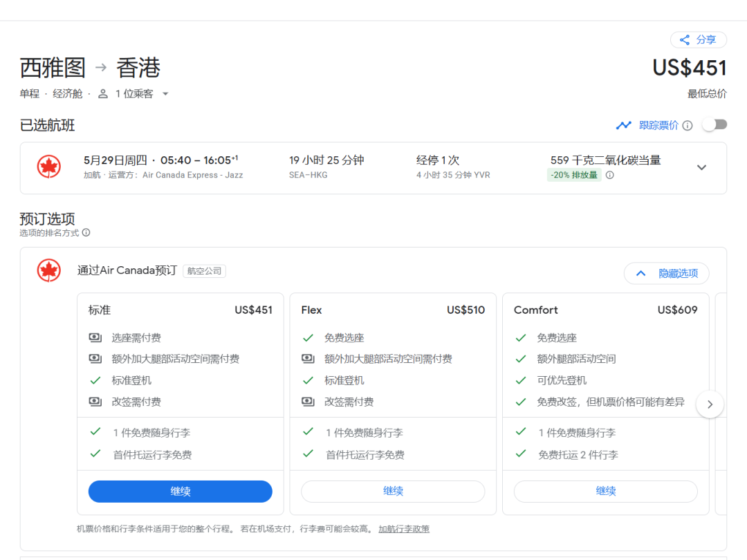Click the 西雅图 origin city heading
Screen dimensions: 747x560
tap(53, 68)
